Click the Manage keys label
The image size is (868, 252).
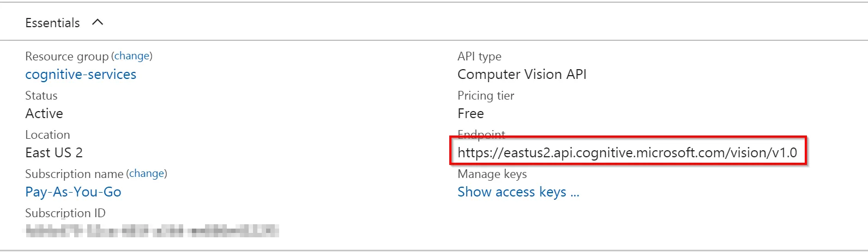point(492,174)
